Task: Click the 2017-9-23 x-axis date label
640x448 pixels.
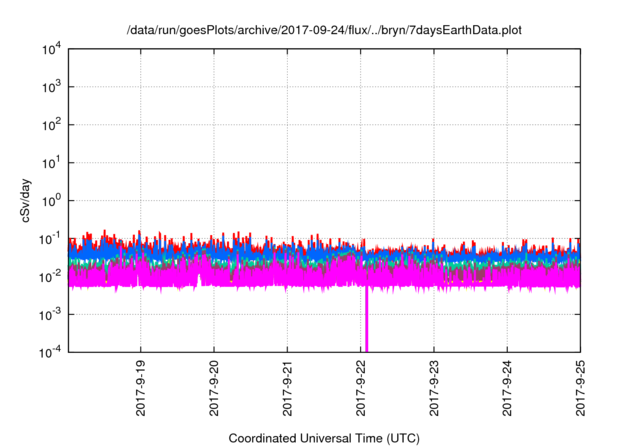Action: coord(434,388)
